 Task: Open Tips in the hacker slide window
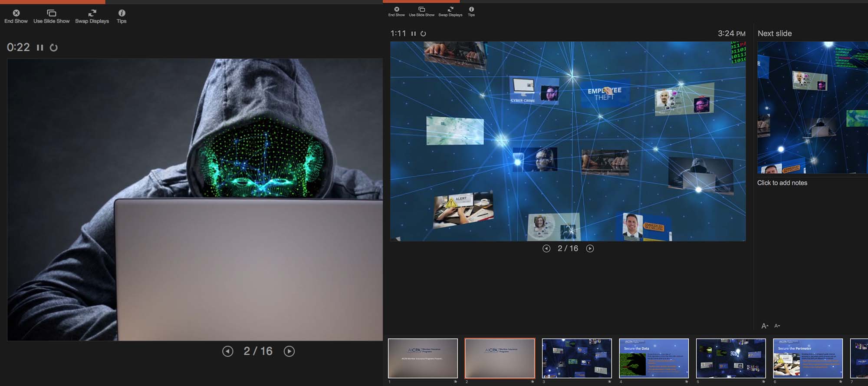122,16
